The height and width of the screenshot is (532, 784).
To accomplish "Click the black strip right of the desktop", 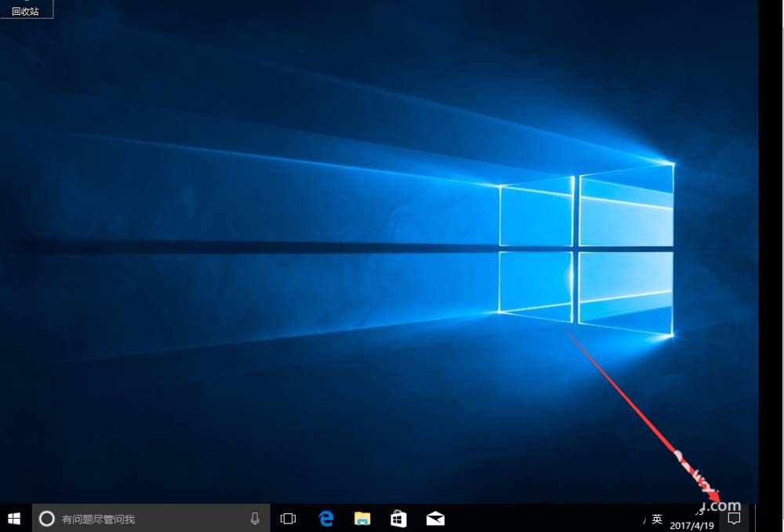I will (x=771, y=235).
